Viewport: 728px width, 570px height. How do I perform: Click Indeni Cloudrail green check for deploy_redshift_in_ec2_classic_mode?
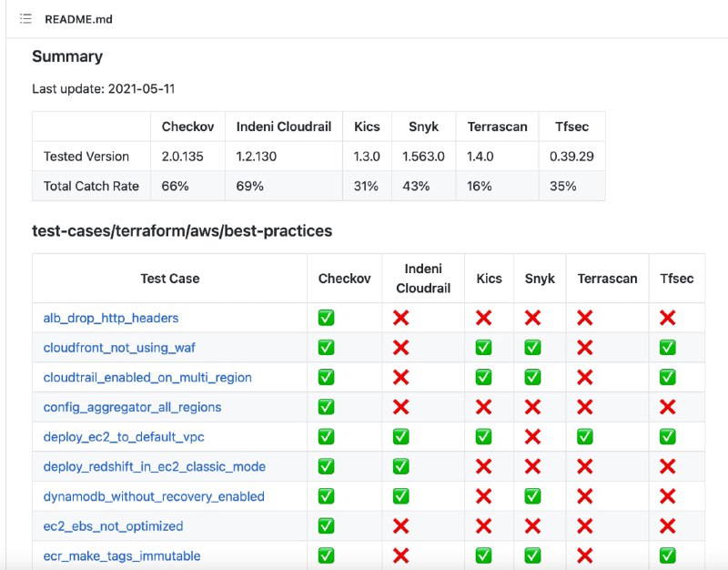tap(400, 466)
